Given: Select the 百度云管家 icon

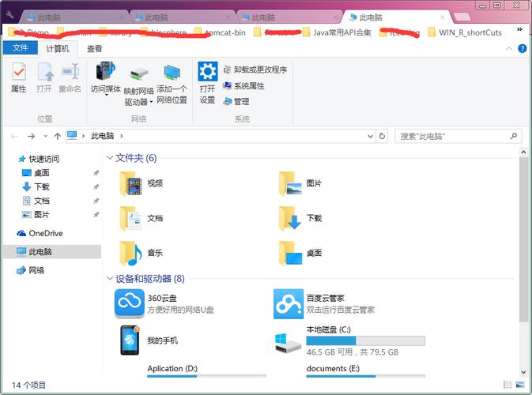Looking at the screenshot, I should 289,304.
